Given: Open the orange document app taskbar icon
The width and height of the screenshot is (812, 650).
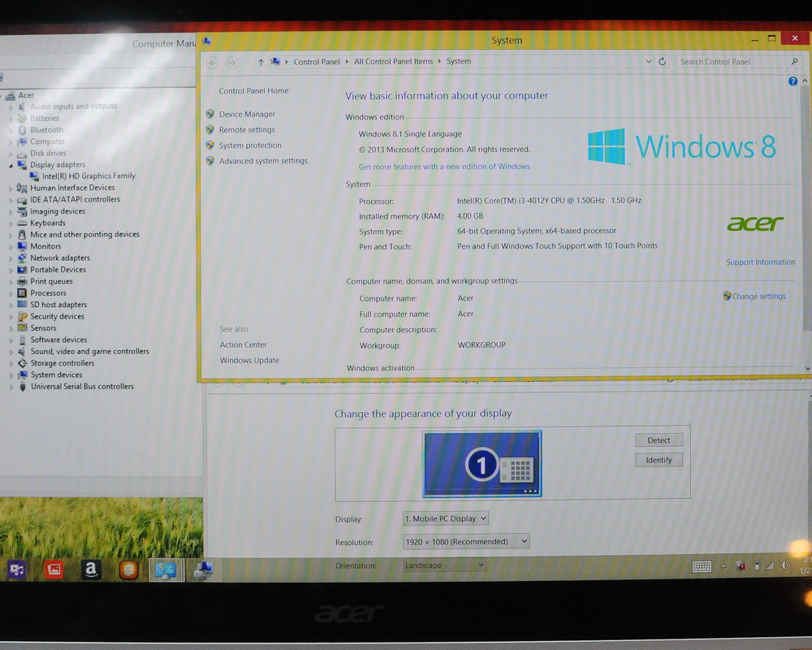Looking at the screenshot, I should tap(128, 570).
